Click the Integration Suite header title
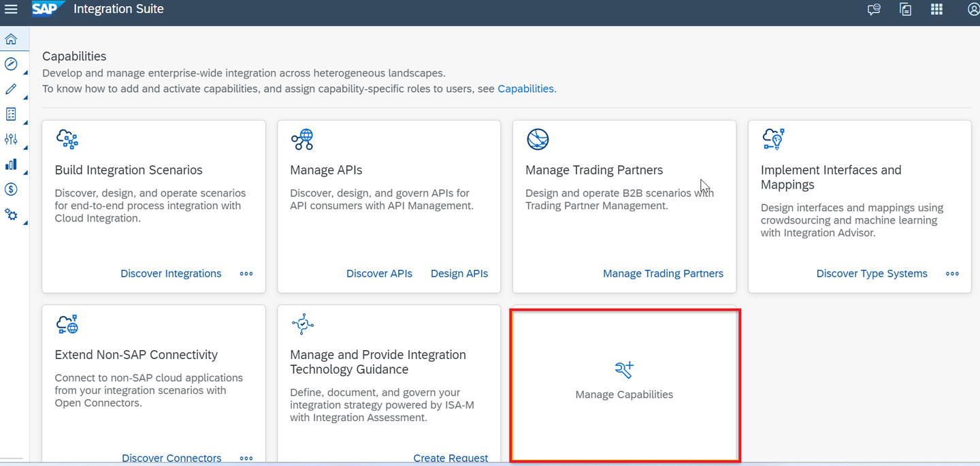The width and height of the screenshot is (980, 466). pyautogui.click(x=118, y=9)
